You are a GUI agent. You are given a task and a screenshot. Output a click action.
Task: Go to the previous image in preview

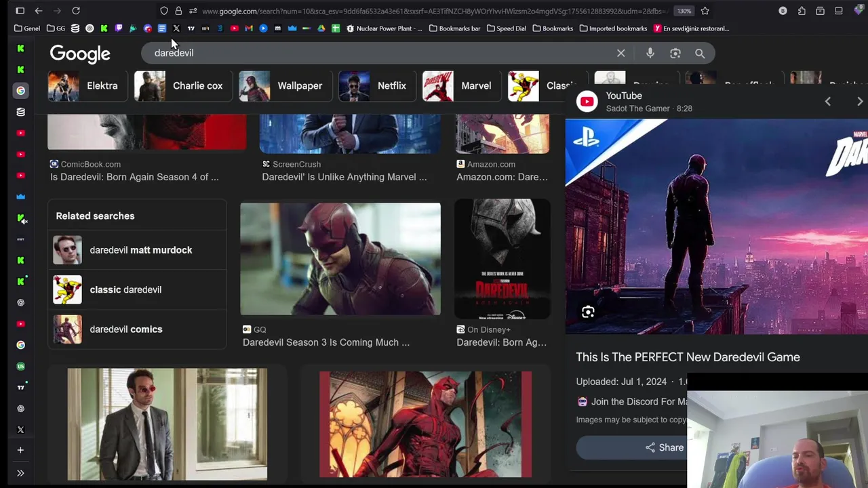(x=827, y=101)
